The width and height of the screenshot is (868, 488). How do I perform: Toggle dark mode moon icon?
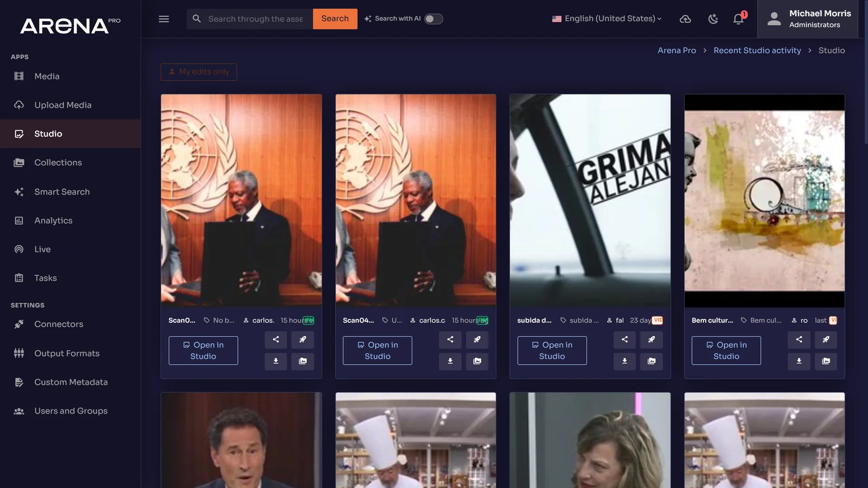713,19
